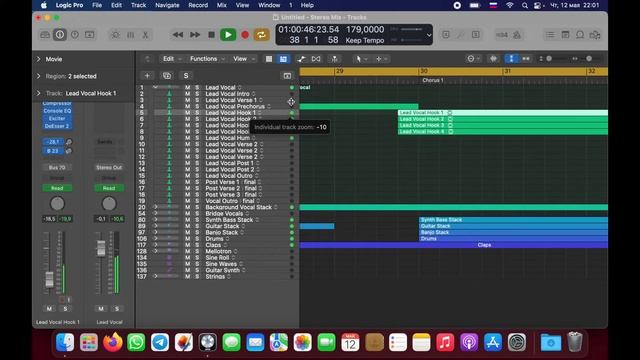
Task: Toggle the orange Cycle button
Action: pos(261,35)
